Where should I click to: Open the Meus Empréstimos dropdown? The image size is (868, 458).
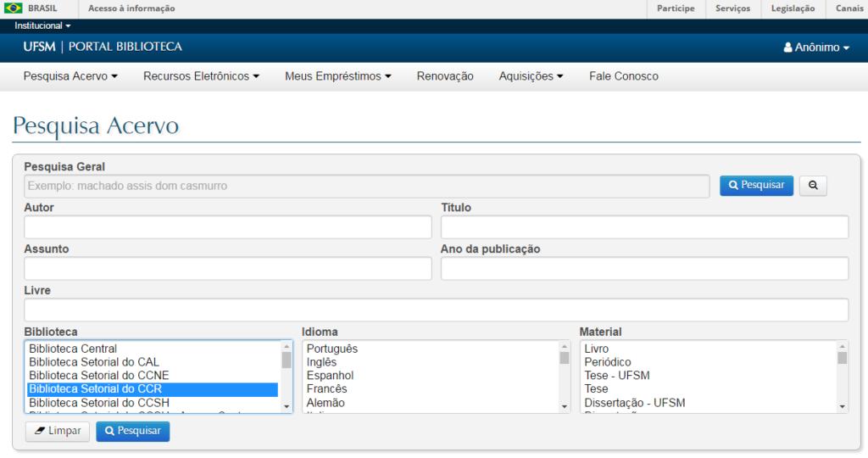337,76
